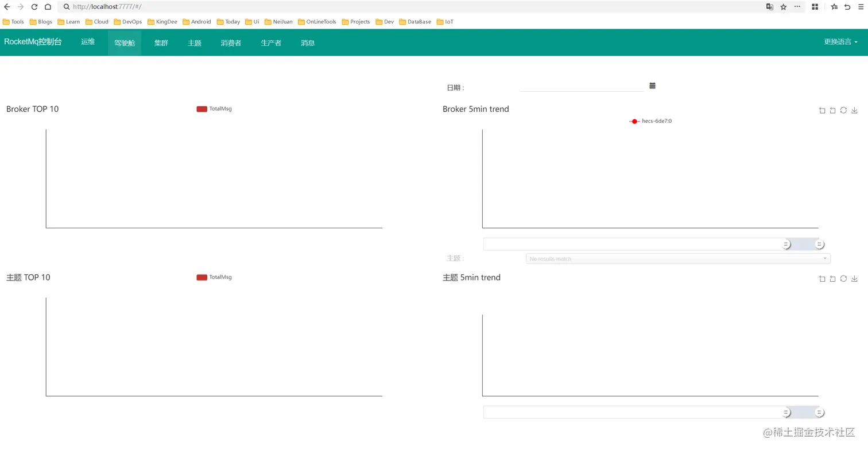The height and width of the screenshot is (451, 868).
Task: Open the 主题 topic select dropdown
Action: [678, 259]
